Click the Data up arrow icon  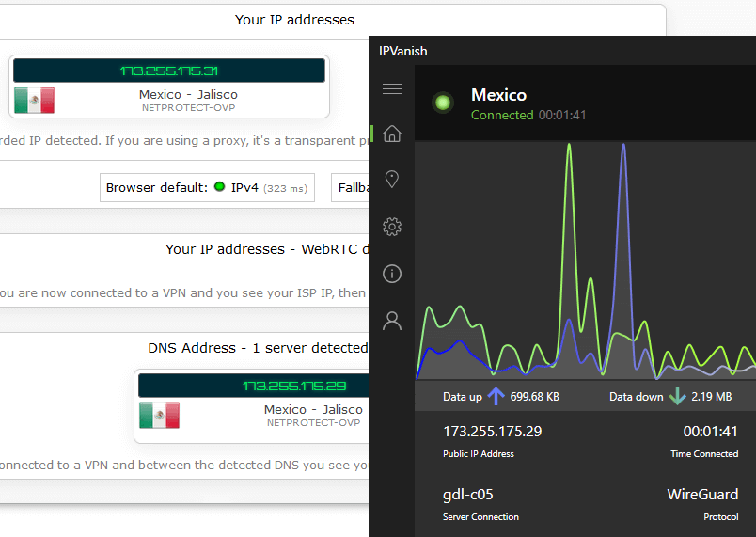tap(496, 396)
